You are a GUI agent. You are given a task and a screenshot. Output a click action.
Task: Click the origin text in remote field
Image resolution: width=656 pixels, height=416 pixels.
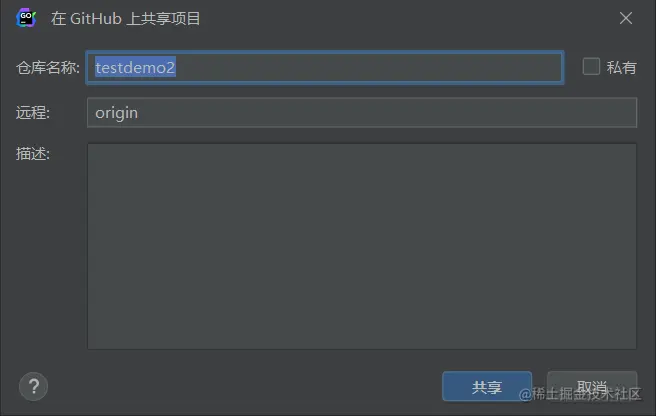click(116, 113)
